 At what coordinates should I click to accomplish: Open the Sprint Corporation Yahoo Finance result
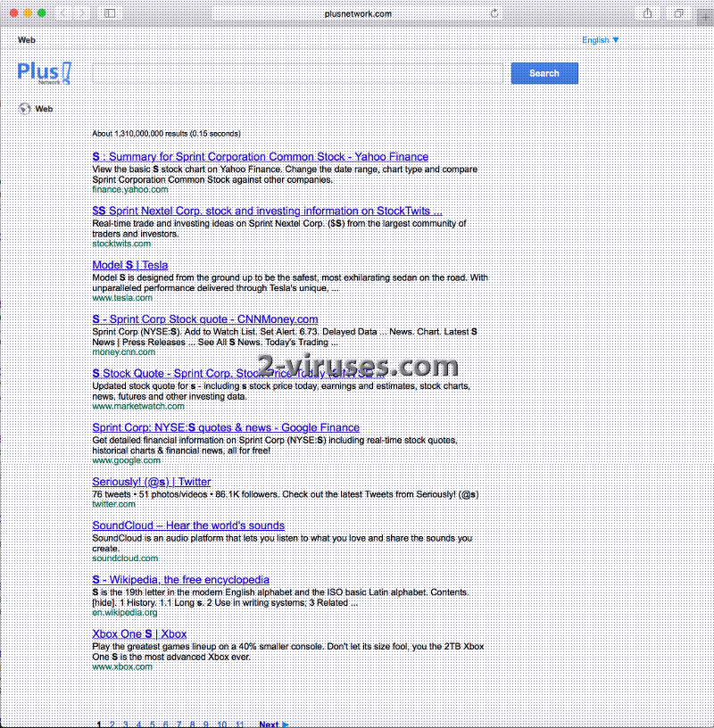[x=261, y=156]
